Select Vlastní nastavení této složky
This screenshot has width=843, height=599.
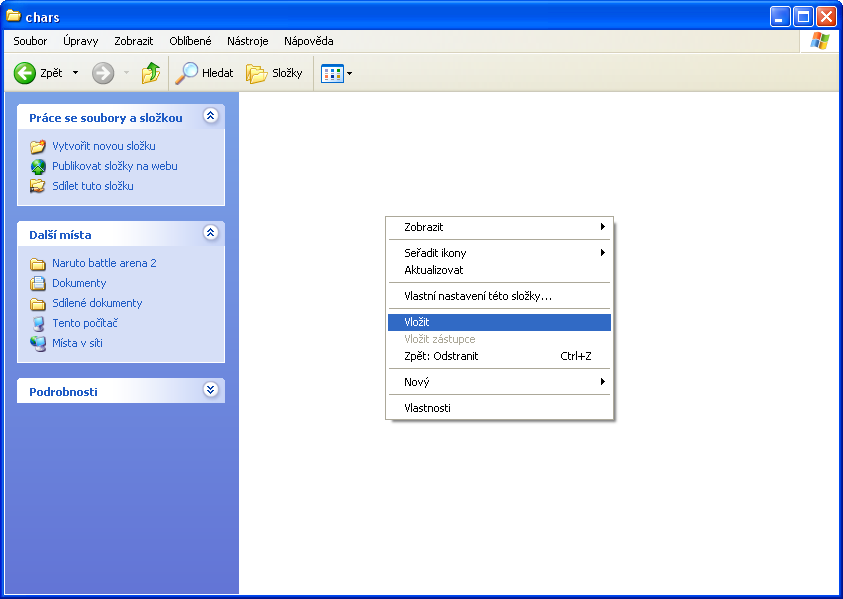tap(499, 296)
